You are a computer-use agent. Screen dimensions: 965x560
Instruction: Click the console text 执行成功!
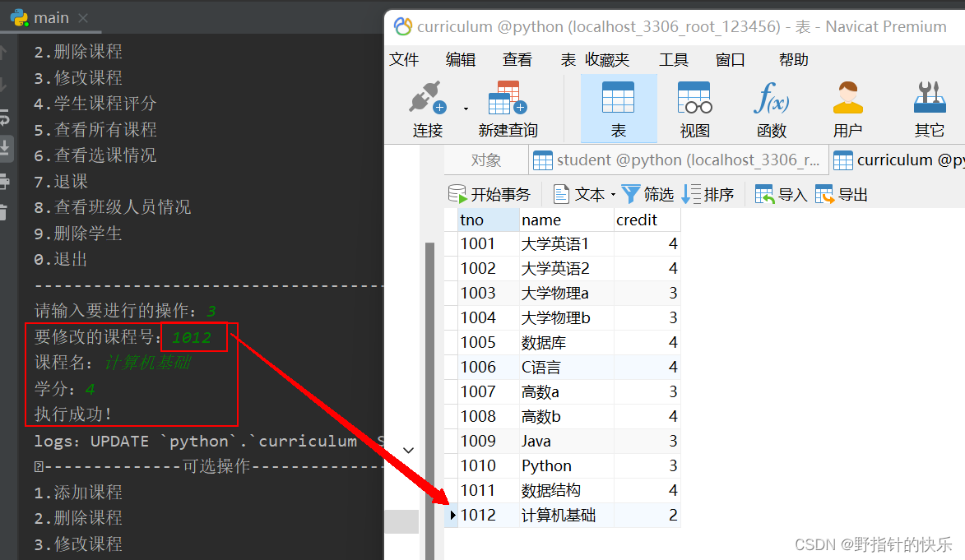tap(72, 414)
